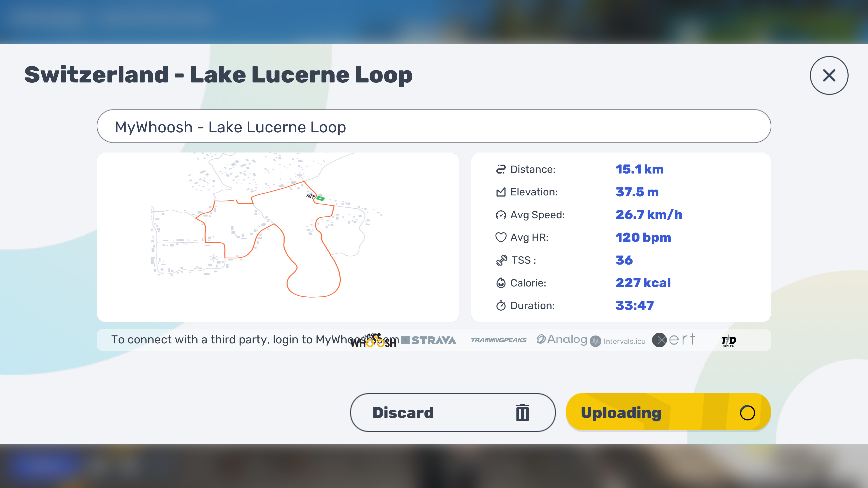Click the route map thumbnail

point(278,237)
